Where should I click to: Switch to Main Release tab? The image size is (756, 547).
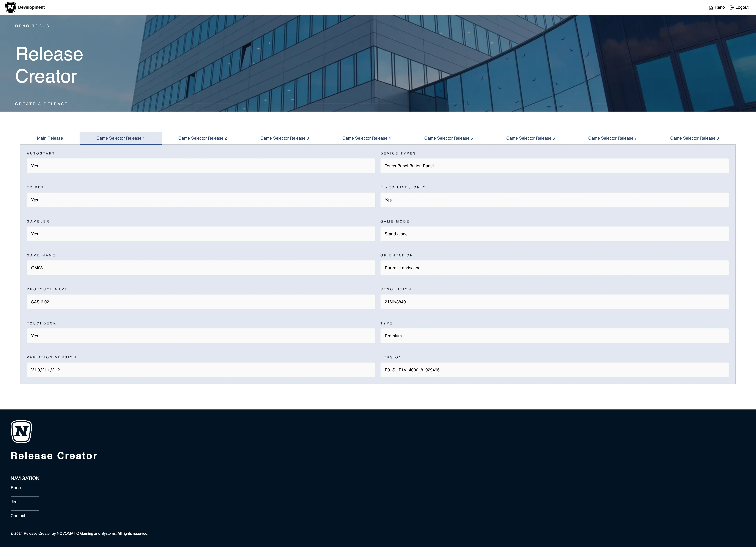coord(50,138)
